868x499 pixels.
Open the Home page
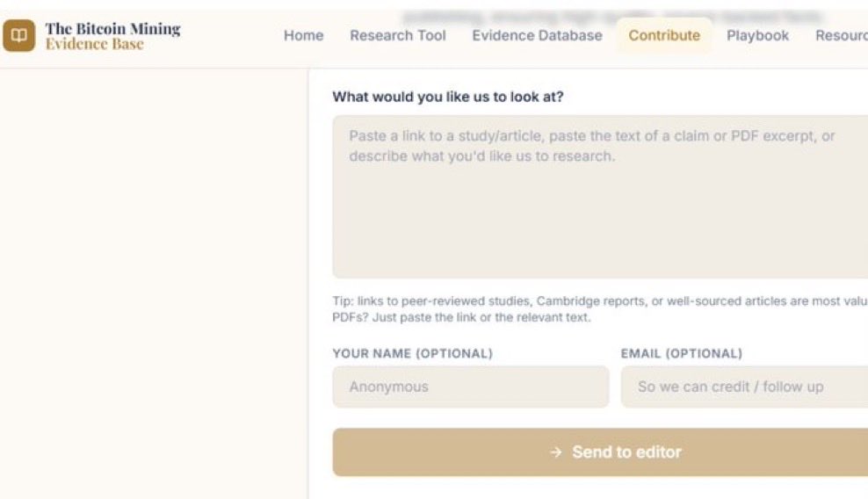pyautogui.click(x=303, y=35)
